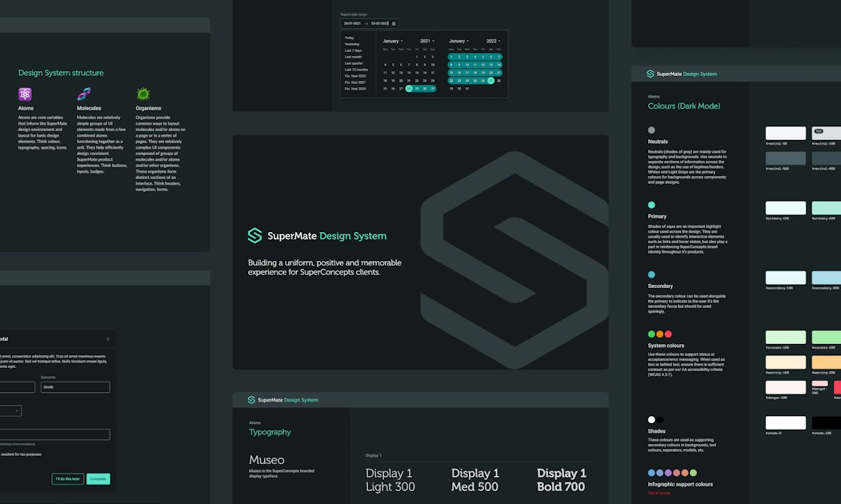Click the SuperMate logo on the hero card
Screen dimensions: 841x504
[x=254, y=235]
